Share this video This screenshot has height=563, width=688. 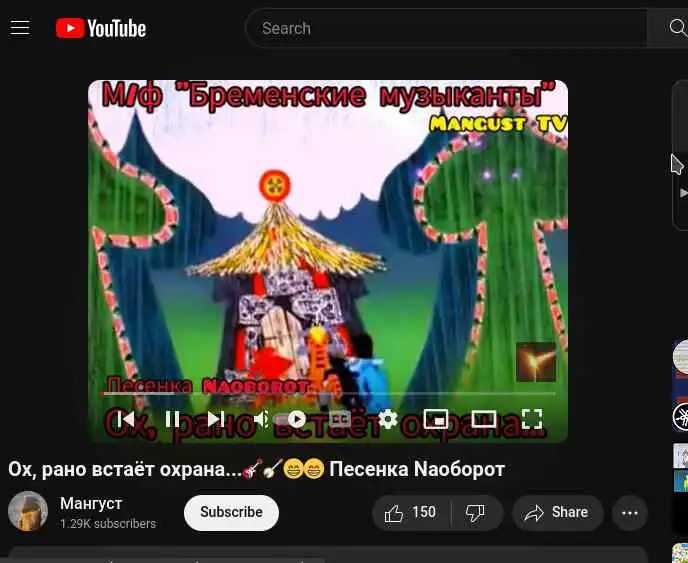pos(558,513)
